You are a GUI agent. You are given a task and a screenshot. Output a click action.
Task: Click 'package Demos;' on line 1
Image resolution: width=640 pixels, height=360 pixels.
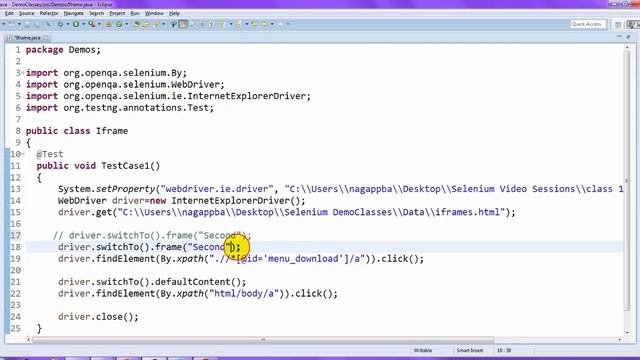[63, 50]
